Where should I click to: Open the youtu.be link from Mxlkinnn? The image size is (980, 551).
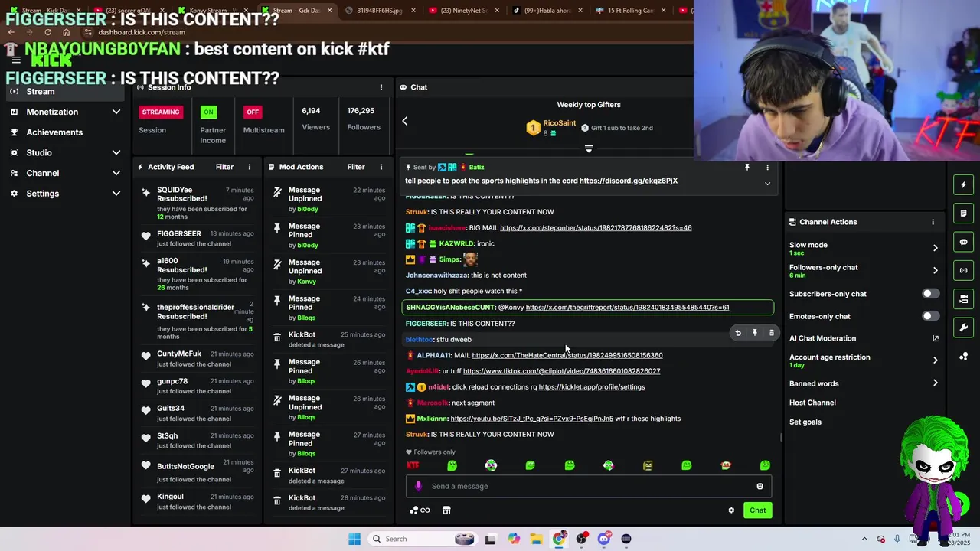coord(532,419)
